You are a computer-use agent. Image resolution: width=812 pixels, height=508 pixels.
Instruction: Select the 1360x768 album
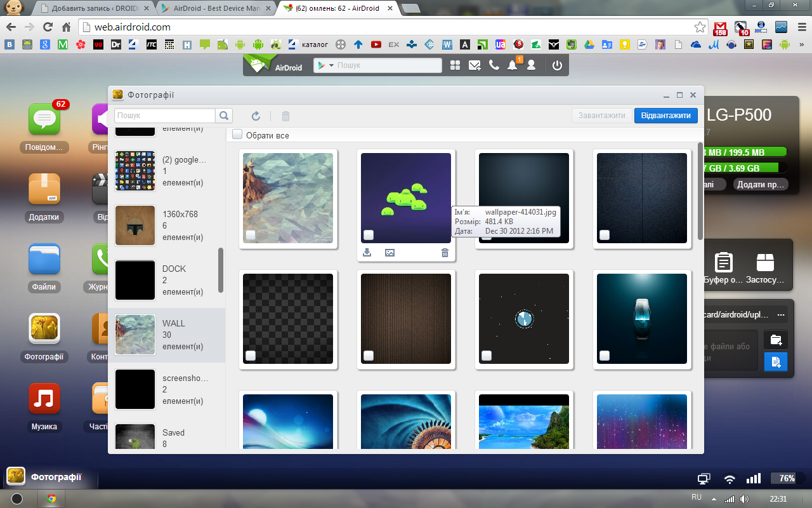coord(167,225)
